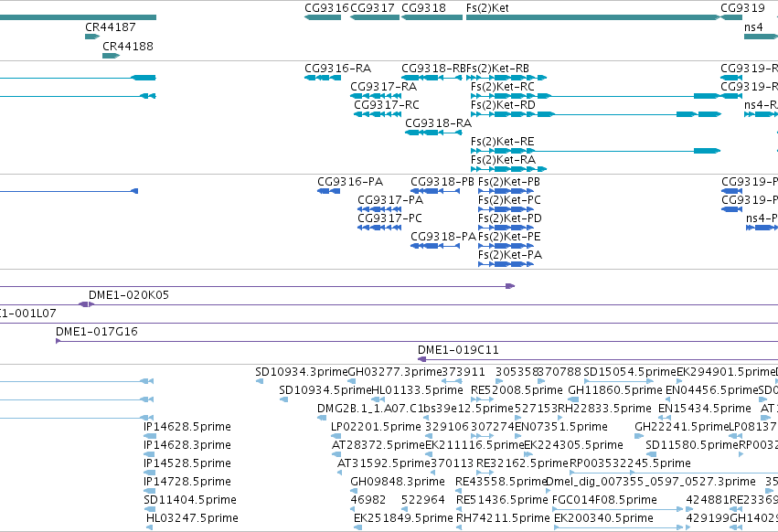Click EST EK224305.5prime
The image size is (778, 532).
(x=529, y=454)
